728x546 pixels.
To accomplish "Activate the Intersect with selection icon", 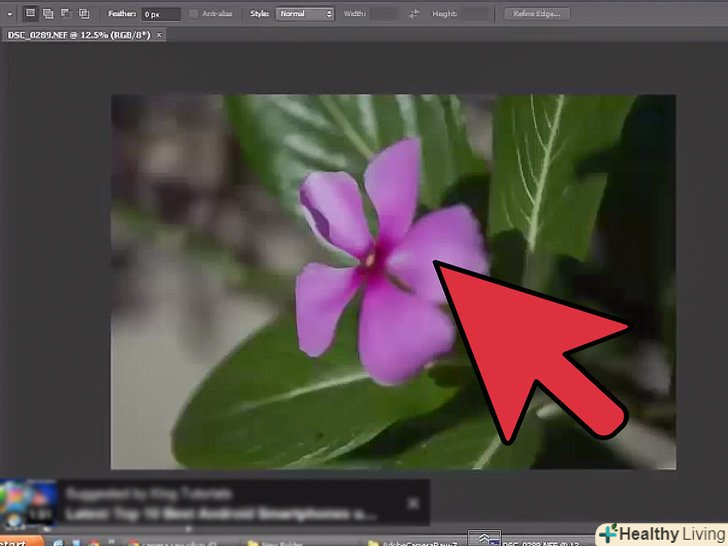I will [x=84, y=14].
